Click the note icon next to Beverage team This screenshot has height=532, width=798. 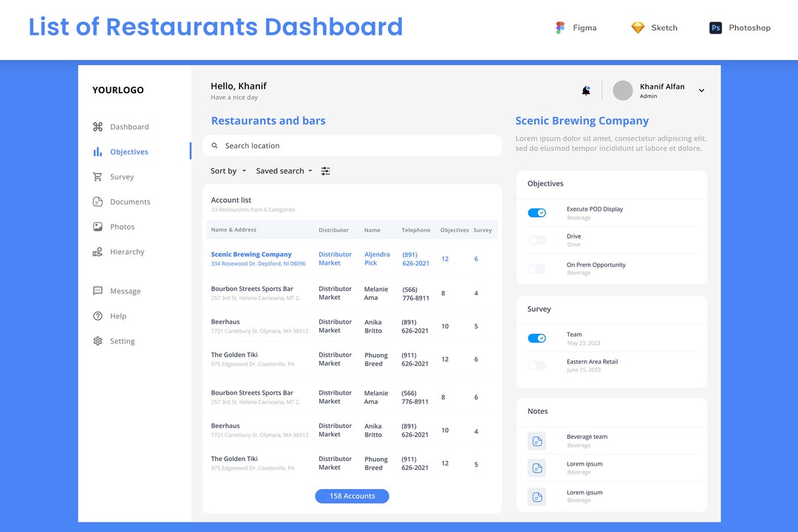tap(536, 441)
